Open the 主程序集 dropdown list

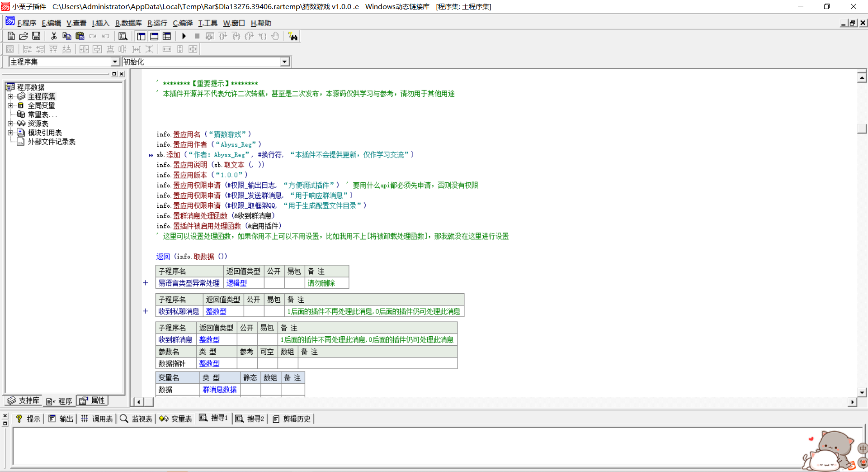pyautogui.click(x=115, y=62)
